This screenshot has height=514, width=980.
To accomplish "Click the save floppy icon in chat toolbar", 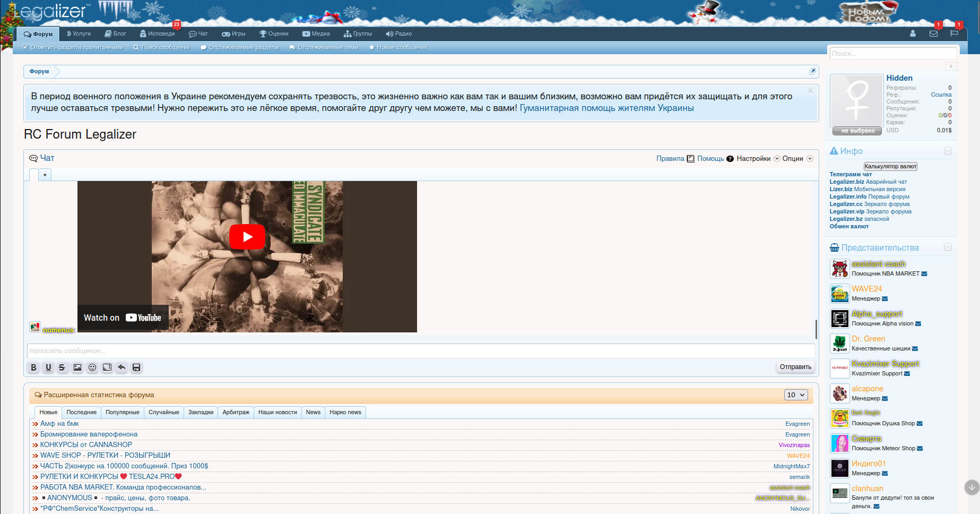I will pos(136,367).
